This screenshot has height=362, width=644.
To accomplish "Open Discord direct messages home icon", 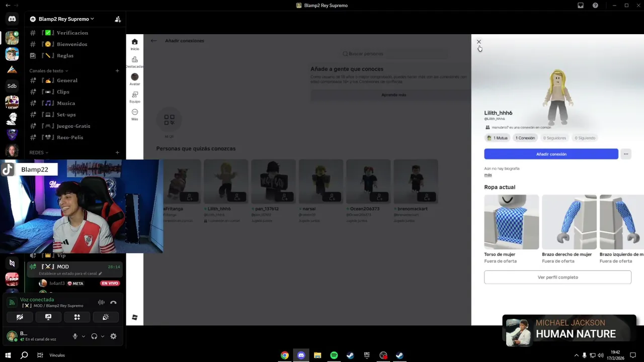I will click(x=12, y=19).
